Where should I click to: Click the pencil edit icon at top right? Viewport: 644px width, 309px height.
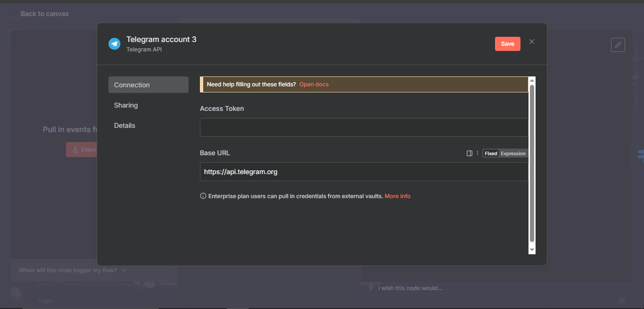tap(618, 45)
